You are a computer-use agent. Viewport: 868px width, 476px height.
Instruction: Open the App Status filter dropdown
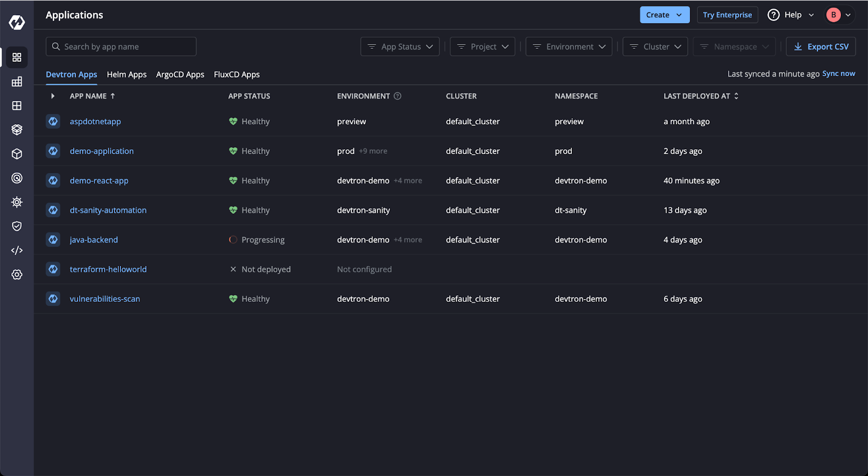[400, 47]
